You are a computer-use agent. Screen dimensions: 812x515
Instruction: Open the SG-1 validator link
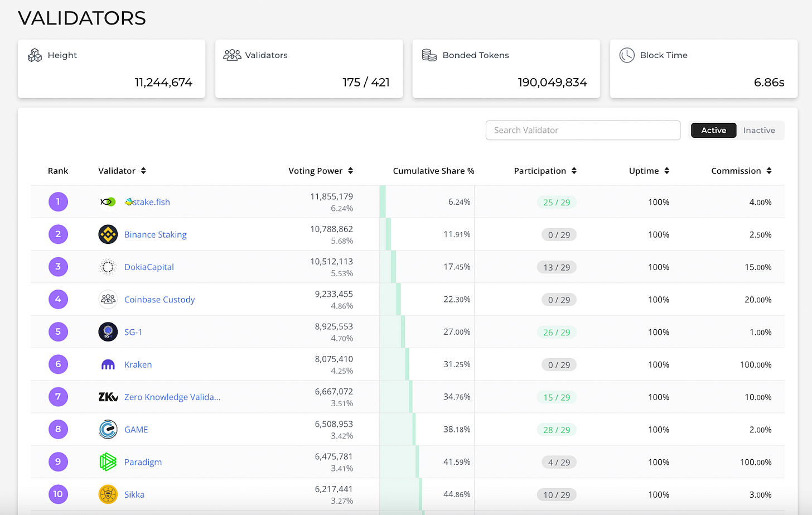tap(133, 332)
